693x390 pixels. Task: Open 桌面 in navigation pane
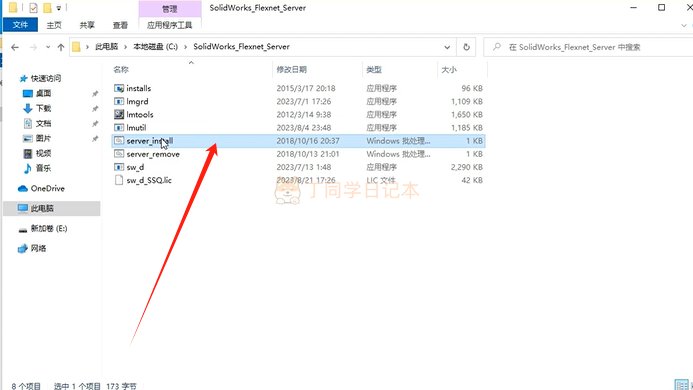[43, 93]
